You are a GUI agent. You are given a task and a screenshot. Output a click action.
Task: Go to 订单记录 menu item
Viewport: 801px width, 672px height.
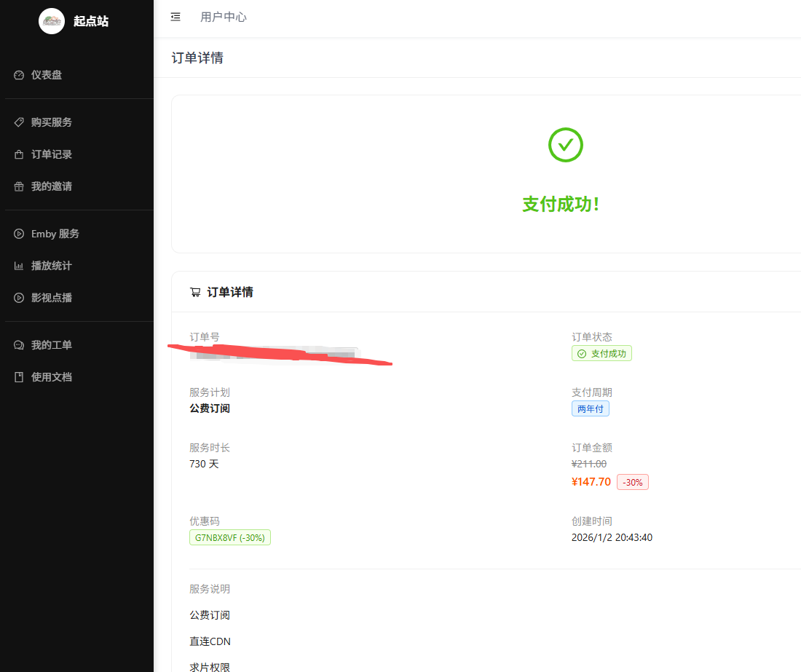pyautogui.click(x=52, y=154)
